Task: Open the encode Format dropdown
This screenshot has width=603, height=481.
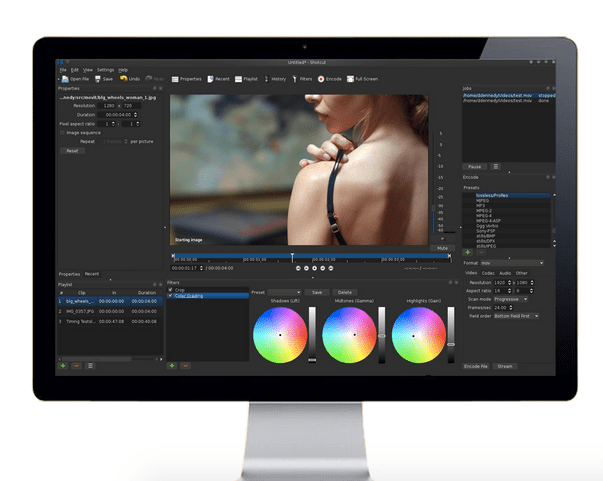Action: pos(513,263)
